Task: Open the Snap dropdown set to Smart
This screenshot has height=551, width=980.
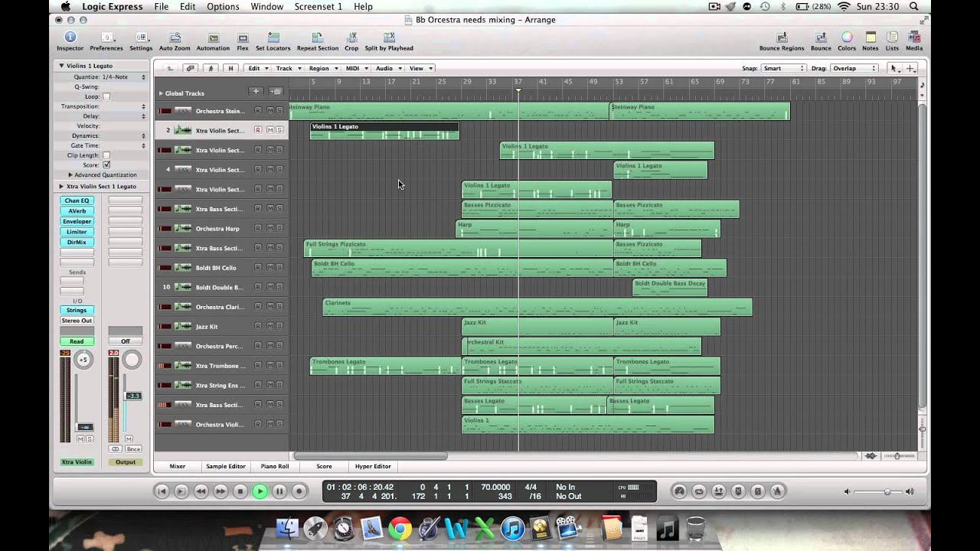Action: (x=786, y=68)
